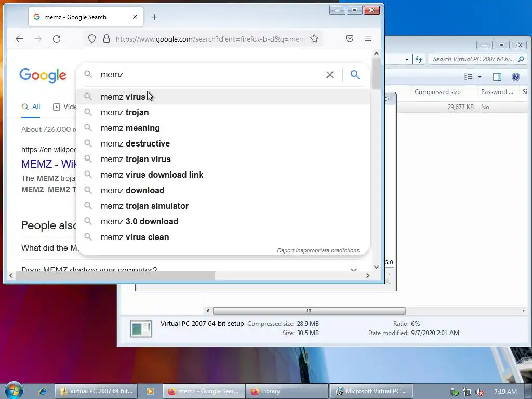Image resolution: width=532 pixels, height=399 pixels.
Task: Click Report inappropriate predictions link
Action: [318, 250]
